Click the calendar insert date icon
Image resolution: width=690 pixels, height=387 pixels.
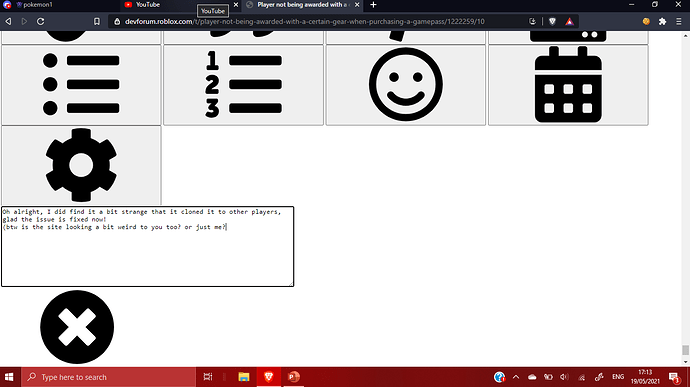[x=568, y=85]
